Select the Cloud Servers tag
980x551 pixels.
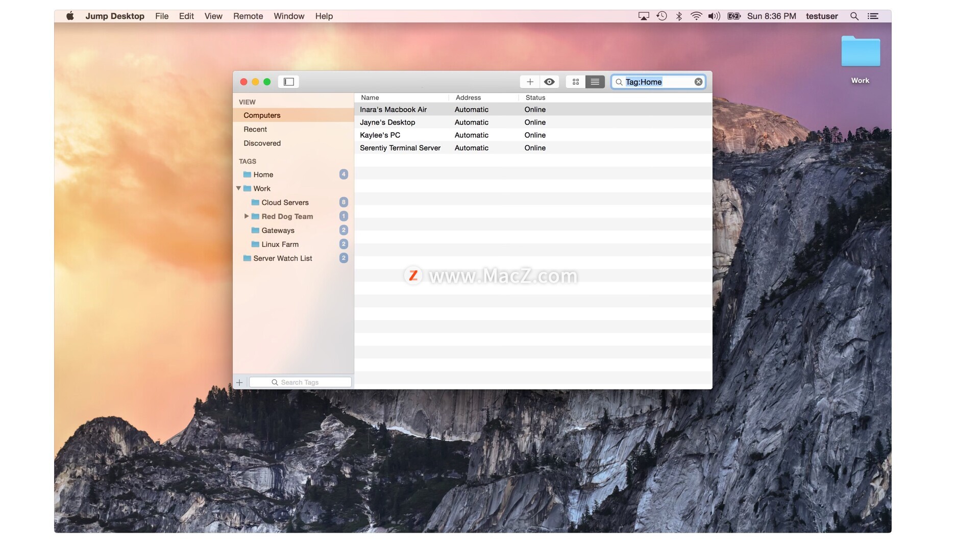[x=293, y=203]
